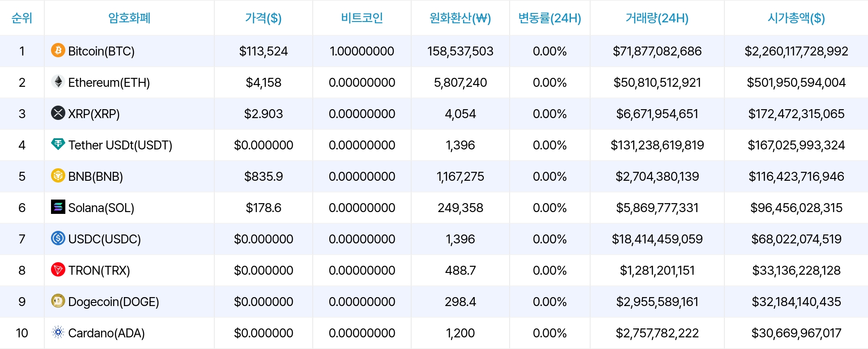Open the Cardano(ADA) name link
The width and height of the screenshot is (868, 349).
tap(106, 333)
